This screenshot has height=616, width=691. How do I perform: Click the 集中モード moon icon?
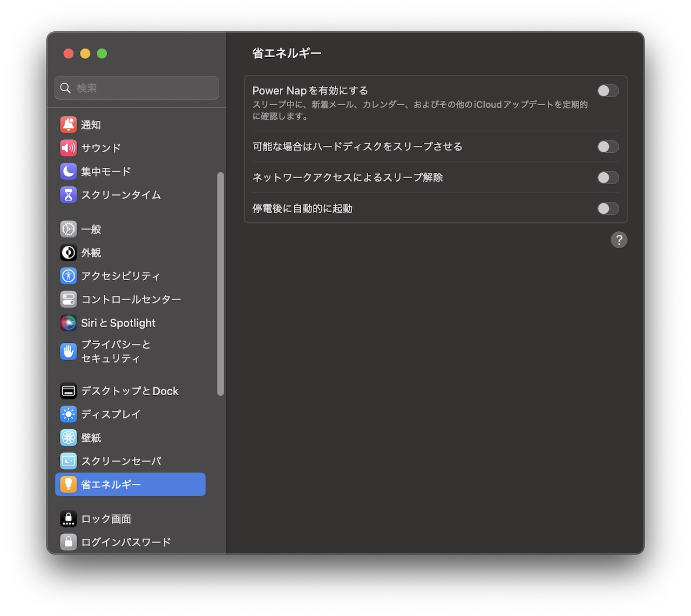tap(69, 172)
